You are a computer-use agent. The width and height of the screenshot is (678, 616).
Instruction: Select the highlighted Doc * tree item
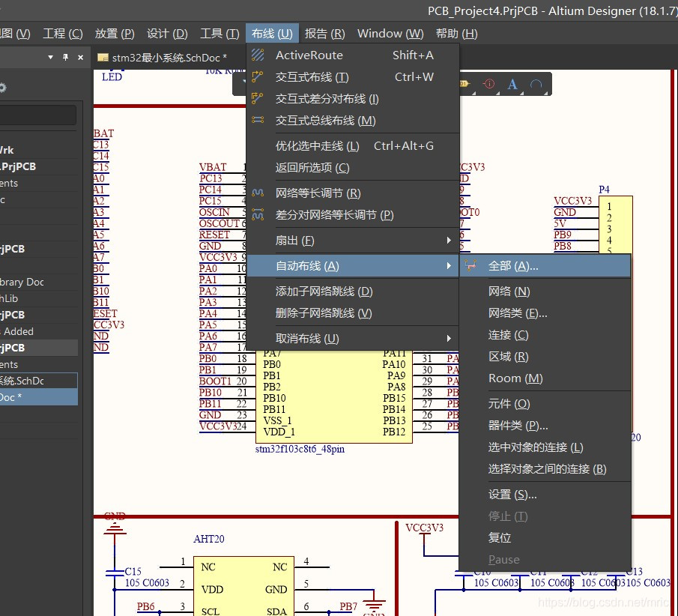(x=39, y=397)
